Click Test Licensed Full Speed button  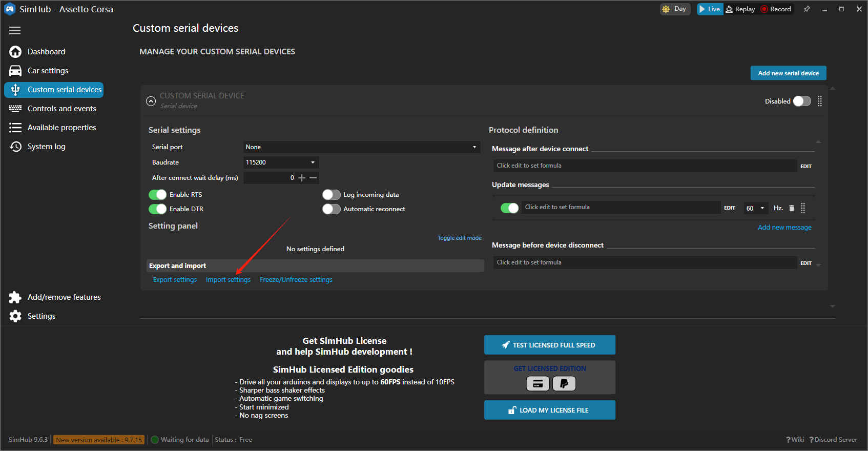pyautogui.click(x=550, y=345)
